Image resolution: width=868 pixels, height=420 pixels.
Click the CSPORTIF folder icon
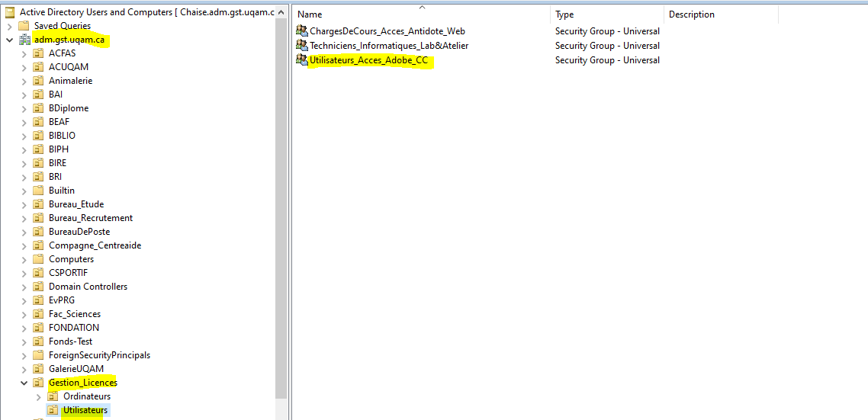[x=38, y=273]
